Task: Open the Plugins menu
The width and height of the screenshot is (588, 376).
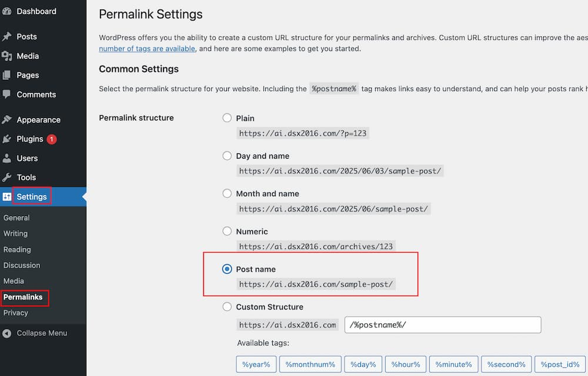Action: [x=30, y=139]
